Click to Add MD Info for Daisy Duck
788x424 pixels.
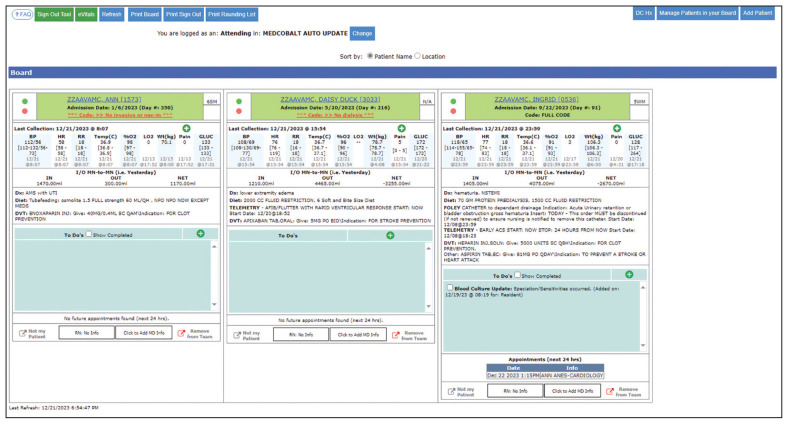coord(358,335)
